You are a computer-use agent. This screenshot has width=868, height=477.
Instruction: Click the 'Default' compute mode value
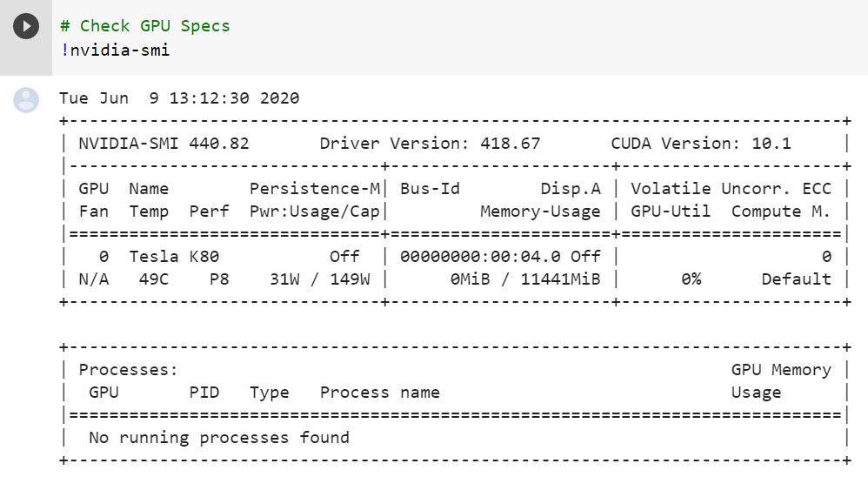(796, 279)
